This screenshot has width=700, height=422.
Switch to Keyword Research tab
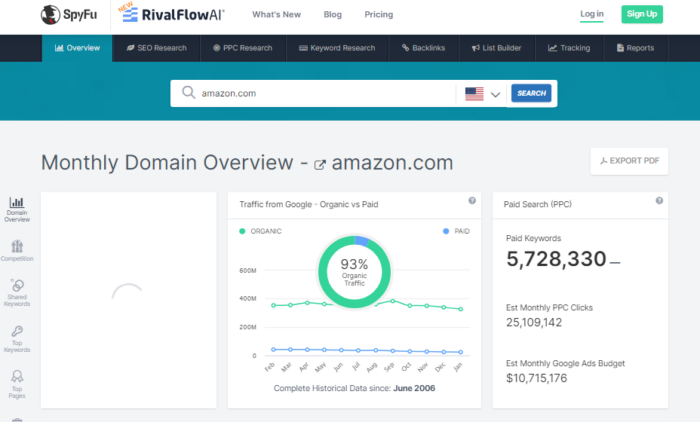pyautogui.click(x=337, y=48)
